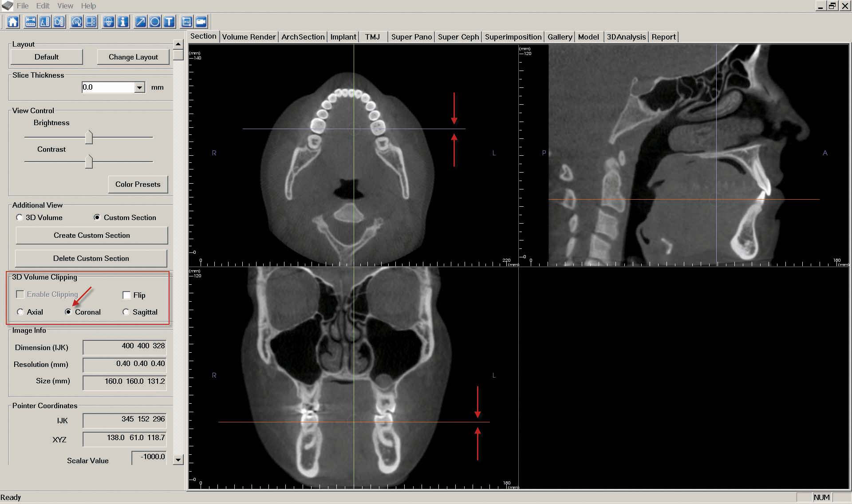This screenshot has width=852, height=504.
Task: Open the Slice Thickness dropdown
Action: pyautogui.click(x=139, y=87)
